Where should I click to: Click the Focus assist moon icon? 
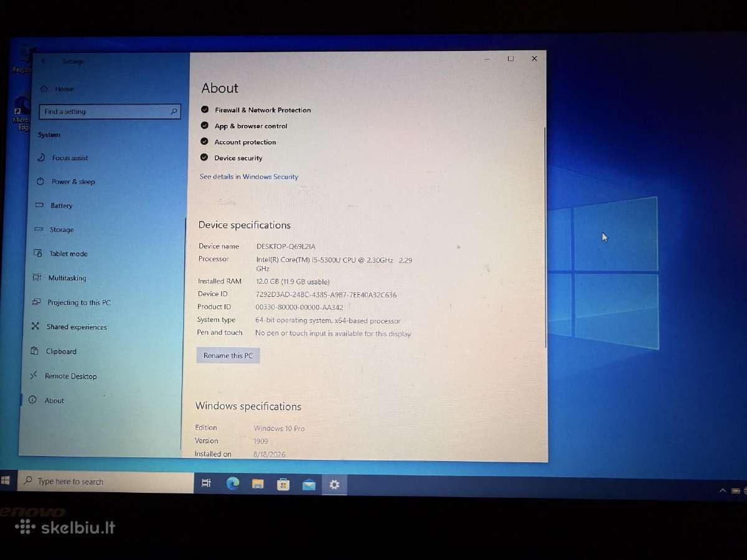[x=41, y=157]
